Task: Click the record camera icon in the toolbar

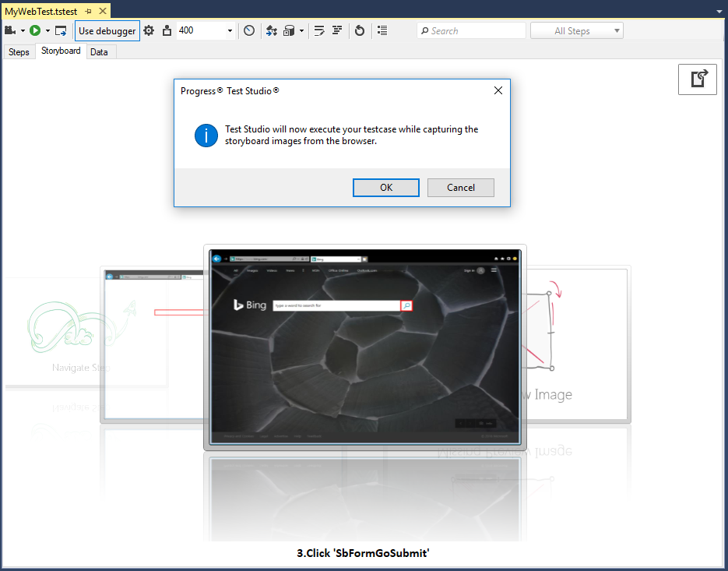Action: click(x=10, y=30)
